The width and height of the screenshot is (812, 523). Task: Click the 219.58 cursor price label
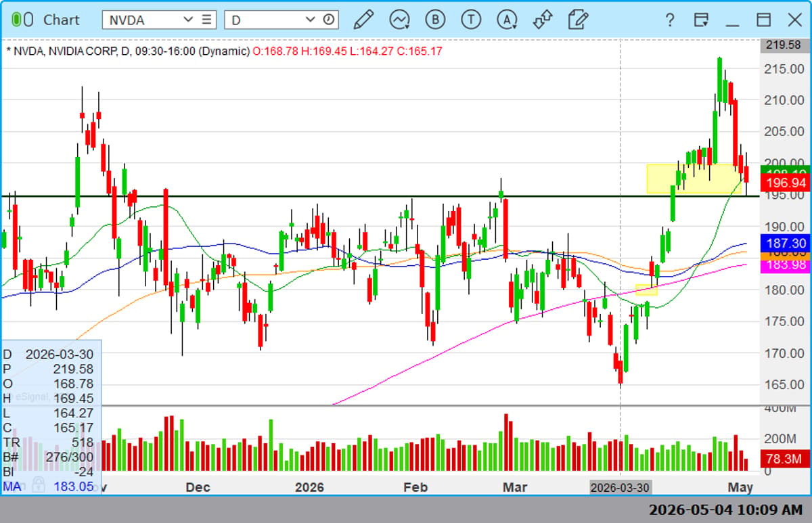784,45
